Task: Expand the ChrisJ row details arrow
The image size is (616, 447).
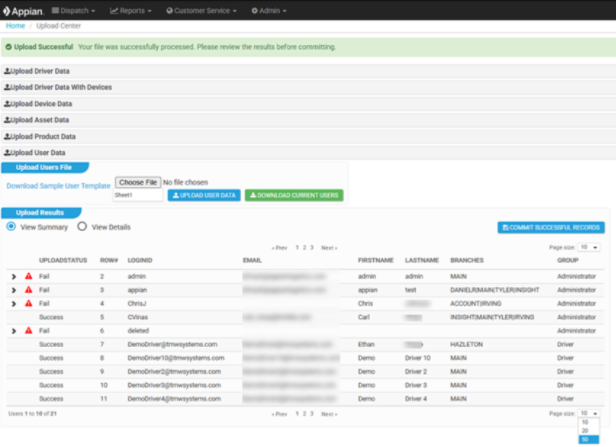Action: [x=14, y=303]
